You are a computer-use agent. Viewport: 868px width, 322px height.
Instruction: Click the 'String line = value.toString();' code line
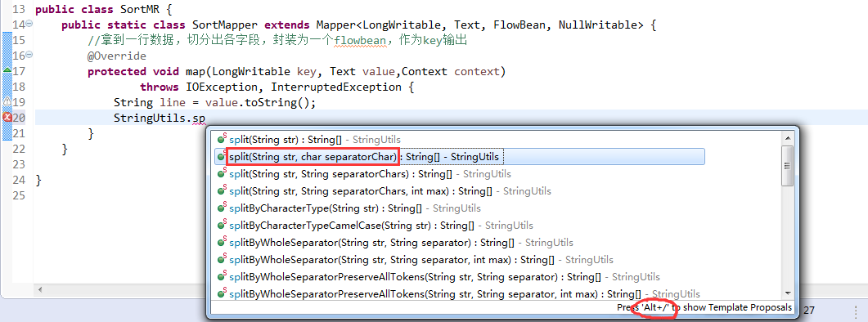coord(214,102)
